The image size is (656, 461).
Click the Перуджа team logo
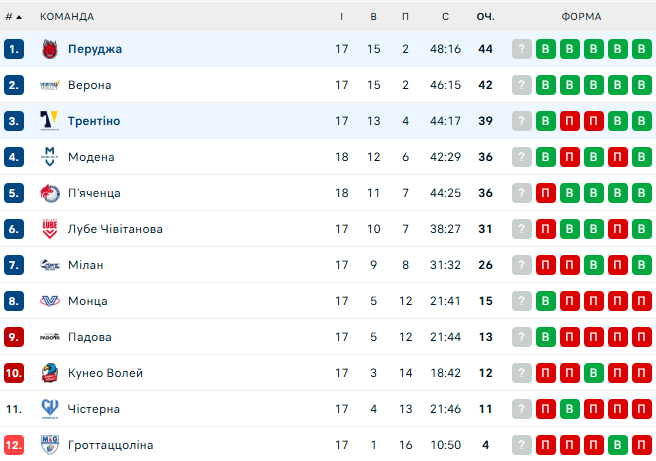pyautogui.click(x=50, y=49)
